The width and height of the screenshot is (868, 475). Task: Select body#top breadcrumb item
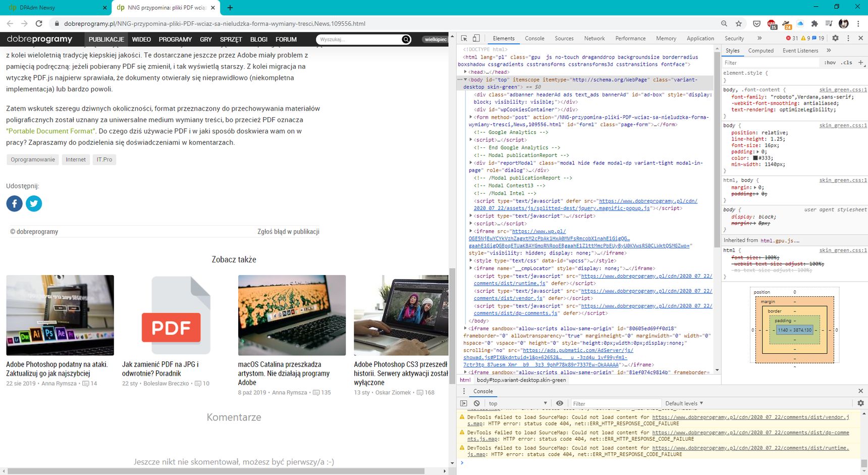click(x=521, y=380)
